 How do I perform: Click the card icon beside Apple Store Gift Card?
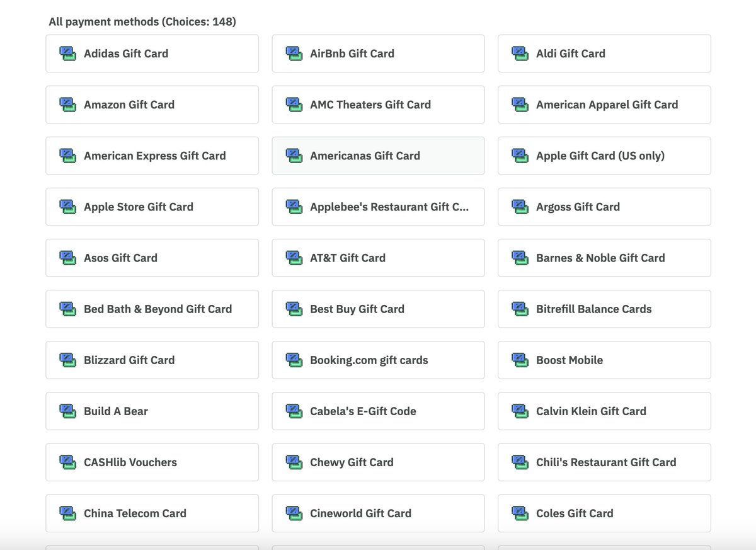pos(67,207)
